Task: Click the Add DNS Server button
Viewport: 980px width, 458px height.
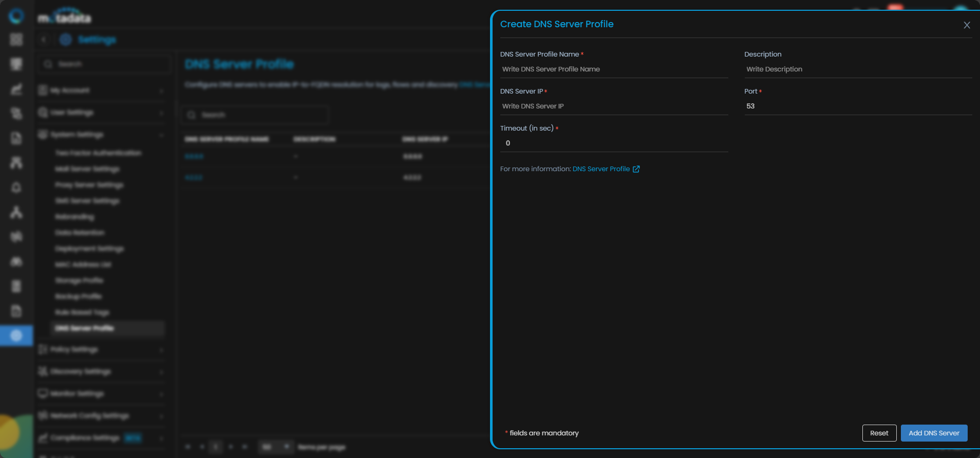Action: 934,433
